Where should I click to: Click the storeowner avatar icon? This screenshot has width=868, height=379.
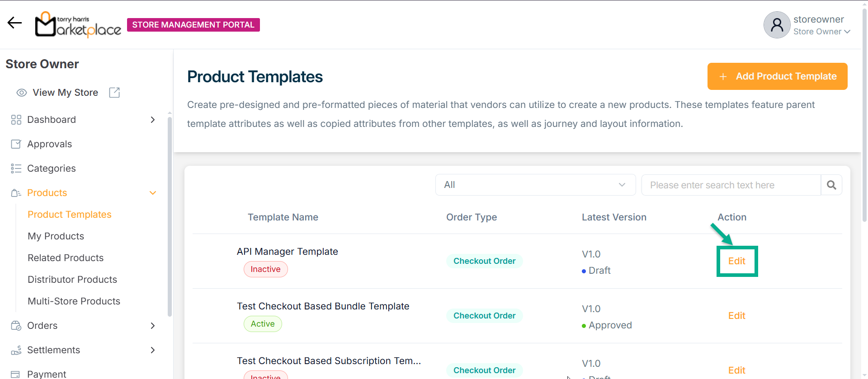pos(777,25)
